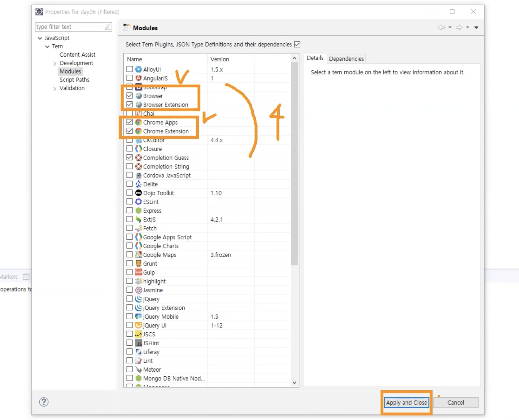Click the Google Maps icon
Image resolution: width=519 pixels, height=420 pixels.
pos(138,255)
